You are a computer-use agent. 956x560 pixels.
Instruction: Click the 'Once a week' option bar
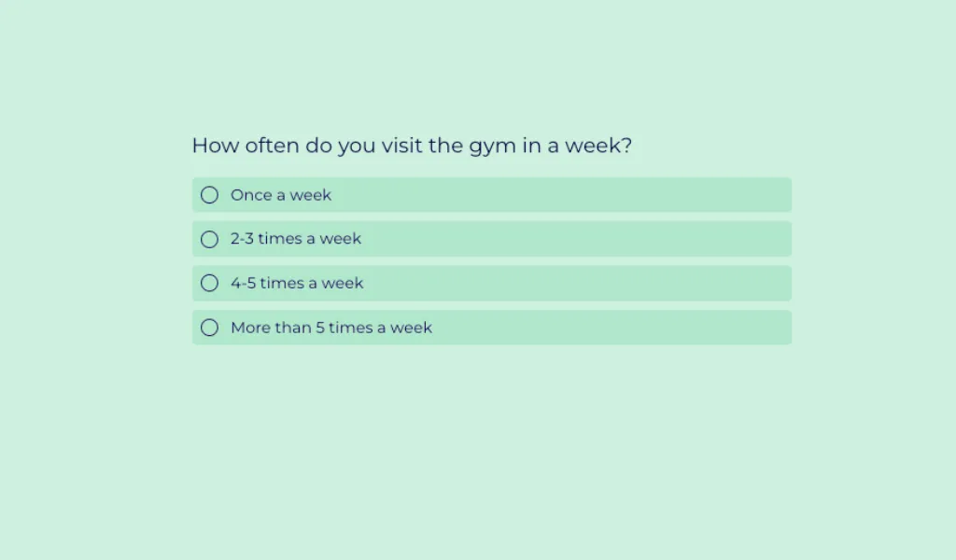[560, 195]
